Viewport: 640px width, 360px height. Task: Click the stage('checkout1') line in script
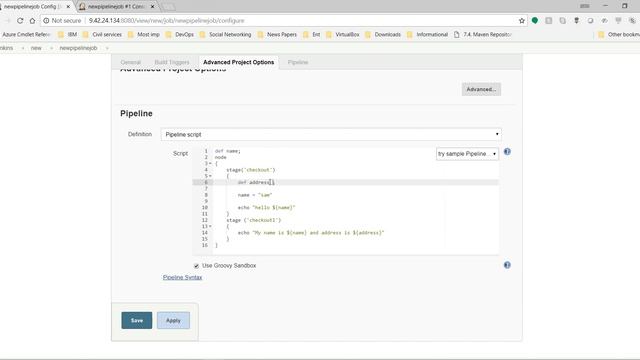253,220
